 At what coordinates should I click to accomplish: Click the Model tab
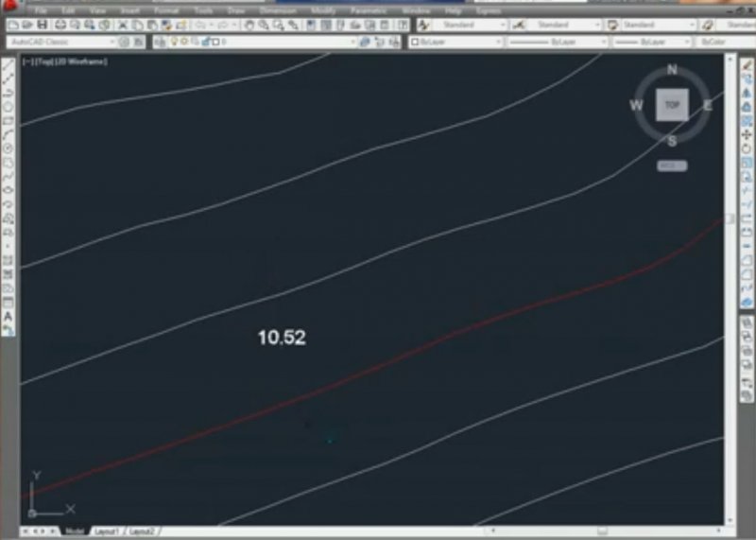pyautogui.click(x=75, y=531)
